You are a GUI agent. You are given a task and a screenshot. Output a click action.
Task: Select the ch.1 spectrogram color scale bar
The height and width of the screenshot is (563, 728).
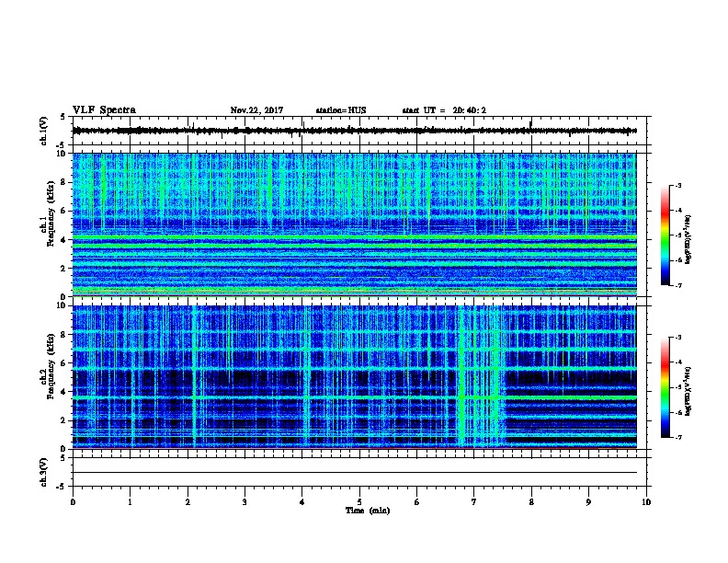pos(665,236)
